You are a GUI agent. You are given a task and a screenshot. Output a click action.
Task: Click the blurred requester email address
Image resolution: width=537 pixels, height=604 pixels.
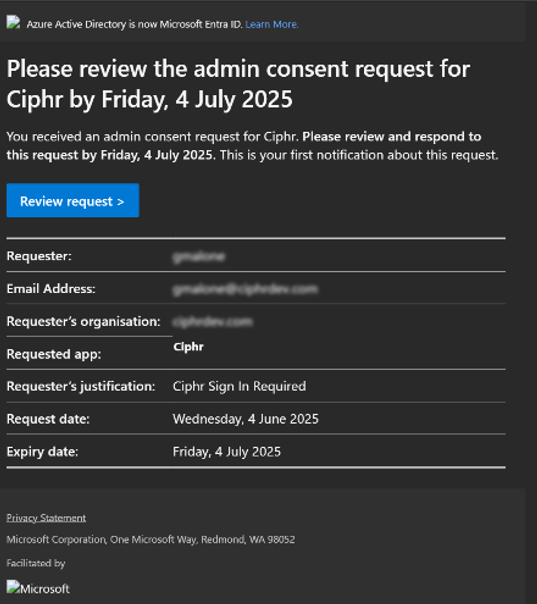coord(245,289)
